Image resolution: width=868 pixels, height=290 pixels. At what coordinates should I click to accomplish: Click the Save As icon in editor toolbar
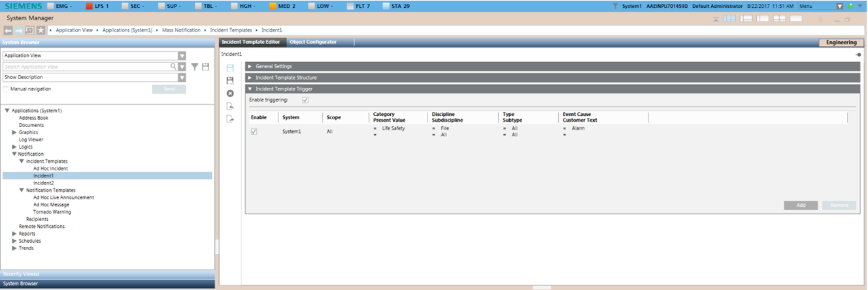tap(230, 81)
